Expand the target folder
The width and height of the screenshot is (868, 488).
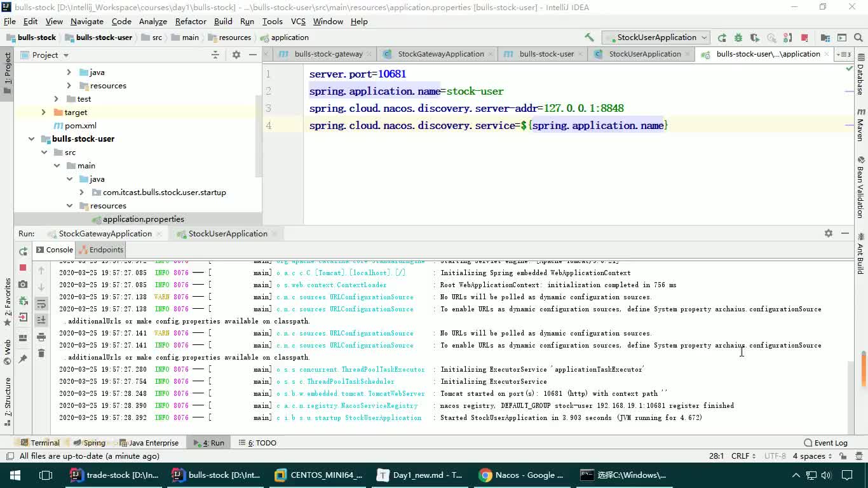click(x=43, y=112)
